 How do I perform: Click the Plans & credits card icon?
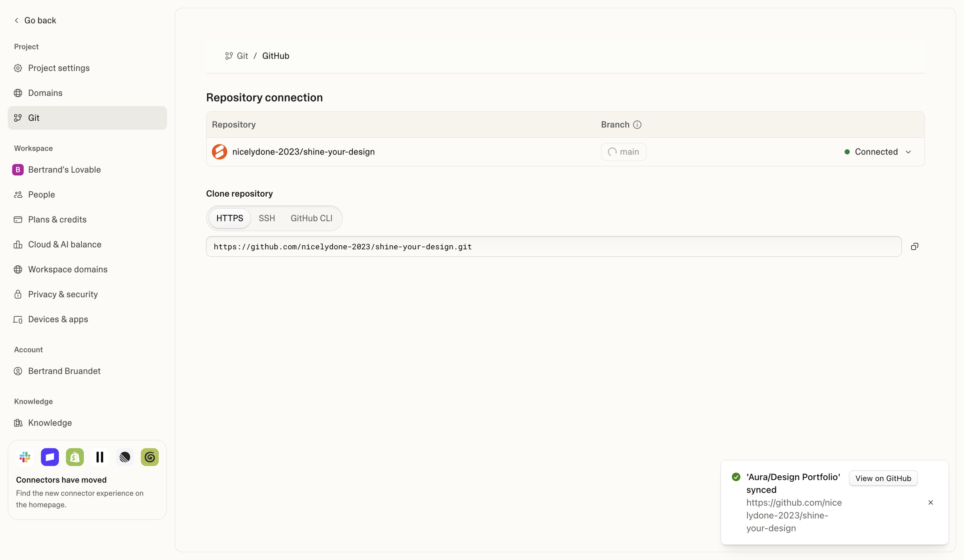pos(18,220)
